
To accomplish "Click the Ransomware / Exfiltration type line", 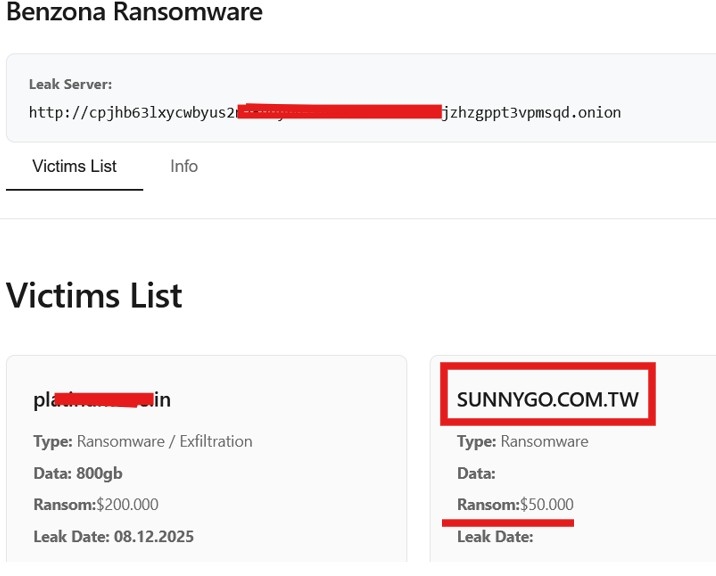I will 143,441.
